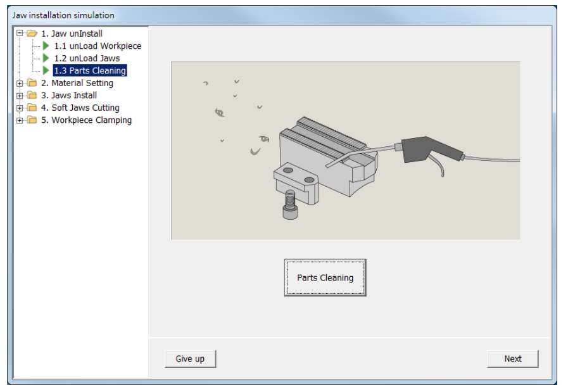Expand the 3. Jaws Install node
Image resolution: width=568 pixels, height=392 pixels.
click(20, 96)
